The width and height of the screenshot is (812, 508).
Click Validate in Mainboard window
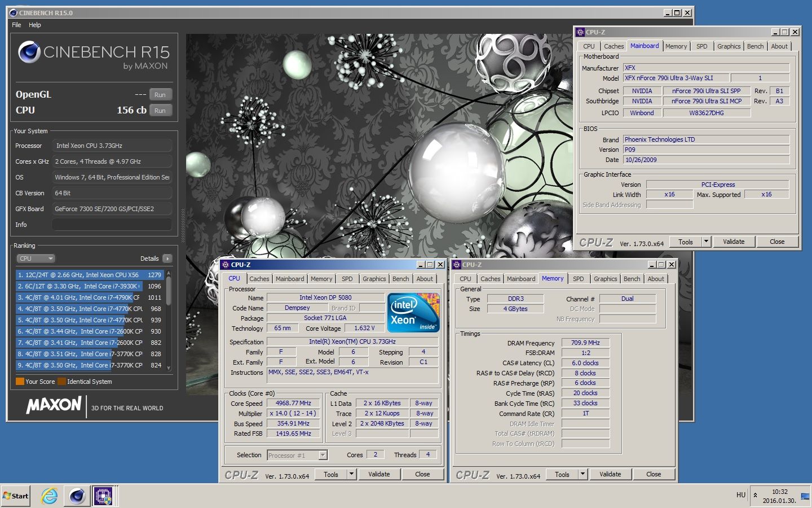point(734,242)
